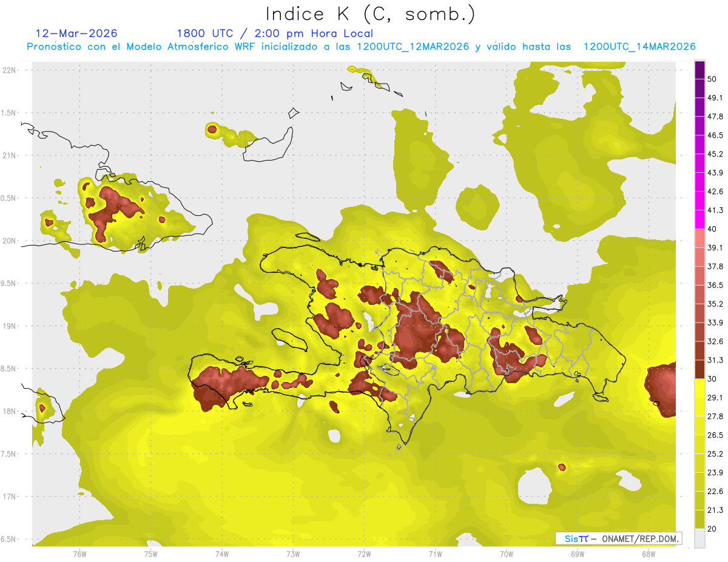Click longitude label "75W"
Image resolution: width=728 pixels, height=562 pixels.
[150, 554]
